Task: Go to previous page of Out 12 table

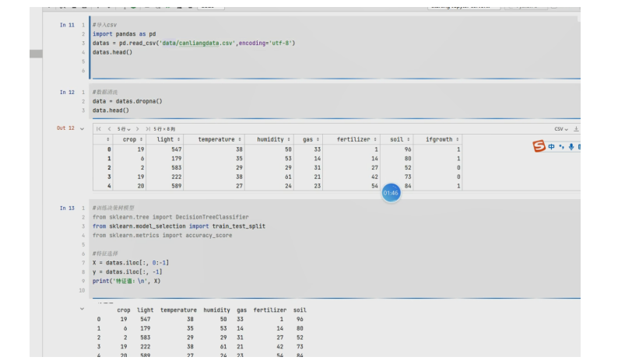Action: coord(109,129)
